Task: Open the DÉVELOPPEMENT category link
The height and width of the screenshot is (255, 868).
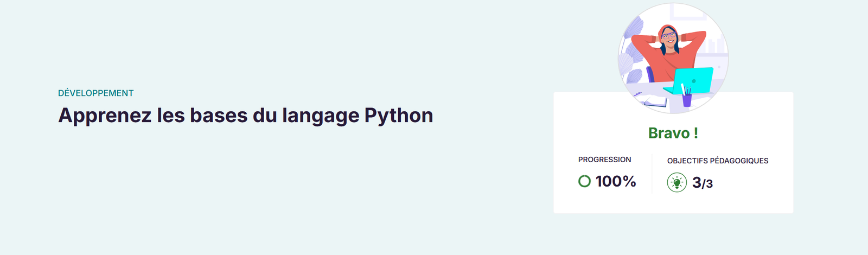Action: (95, 93)
